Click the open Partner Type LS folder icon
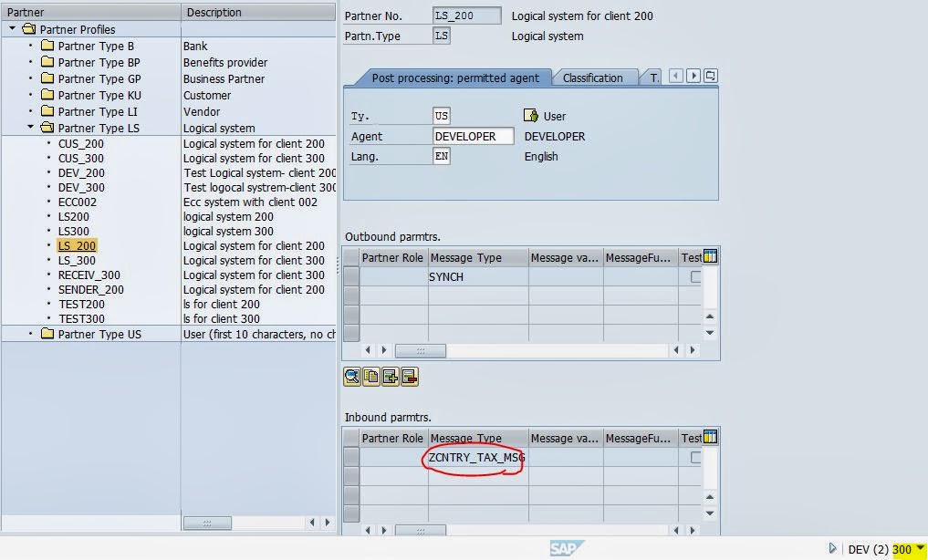Screen dimensions: 928x560 coord(47,128)
